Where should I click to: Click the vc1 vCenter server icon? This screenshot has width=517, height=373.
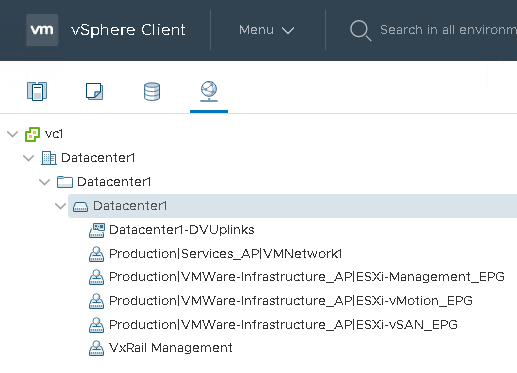[x=32, y=134]
